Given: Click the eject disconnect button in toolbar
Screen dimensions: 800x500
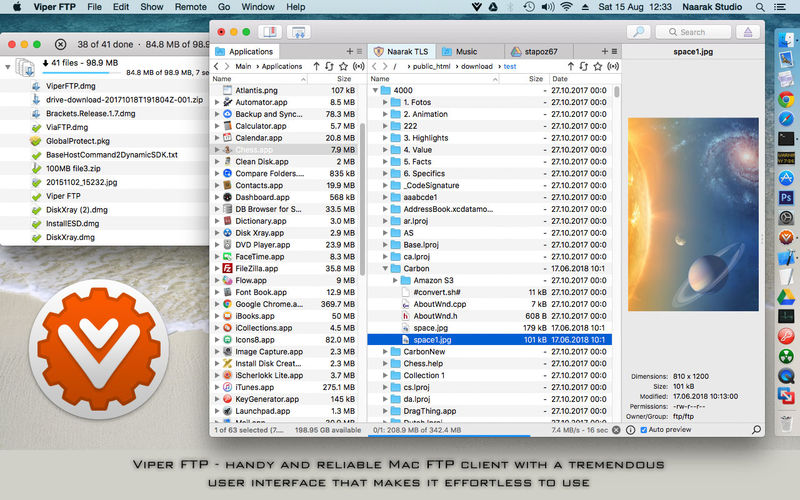Looking at the screenshot, I should [746, 32].
